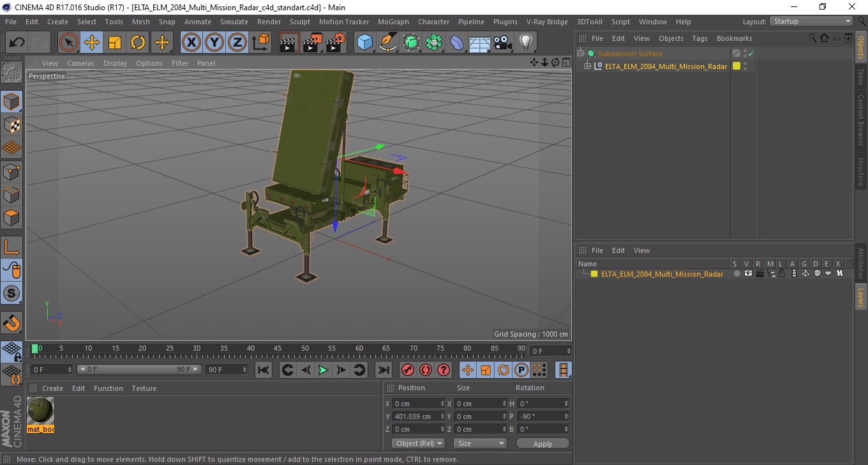This screenshot has width=868, height=465.
Task: Add a Light object
Action: (x=525, y=43)
